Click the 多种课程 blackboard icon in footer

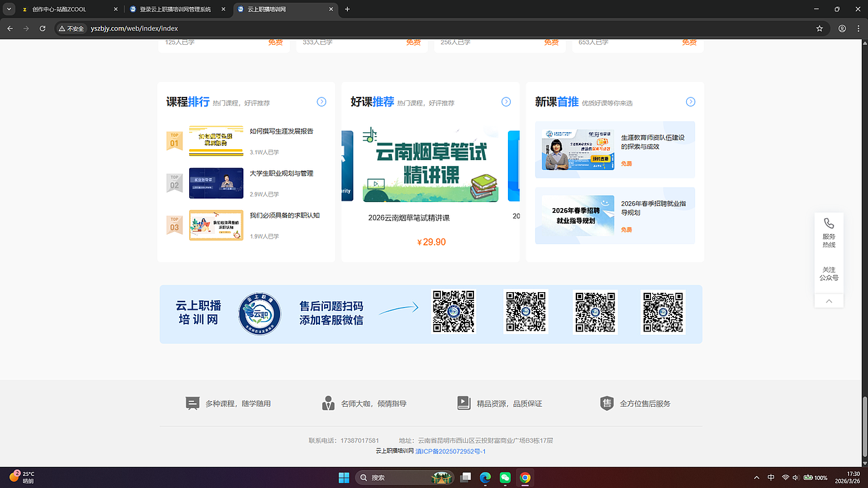tap(193, 403)
